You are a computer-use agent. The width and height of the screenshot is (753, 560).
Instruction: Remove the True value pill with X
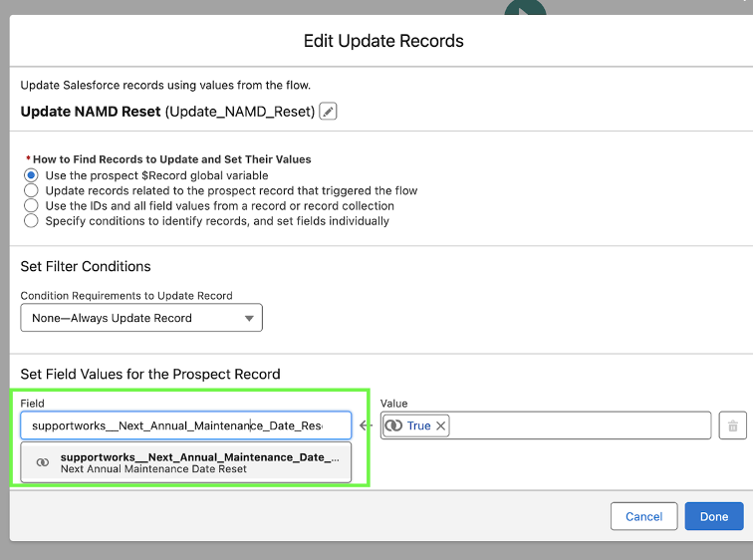click(x=440, y=425)
